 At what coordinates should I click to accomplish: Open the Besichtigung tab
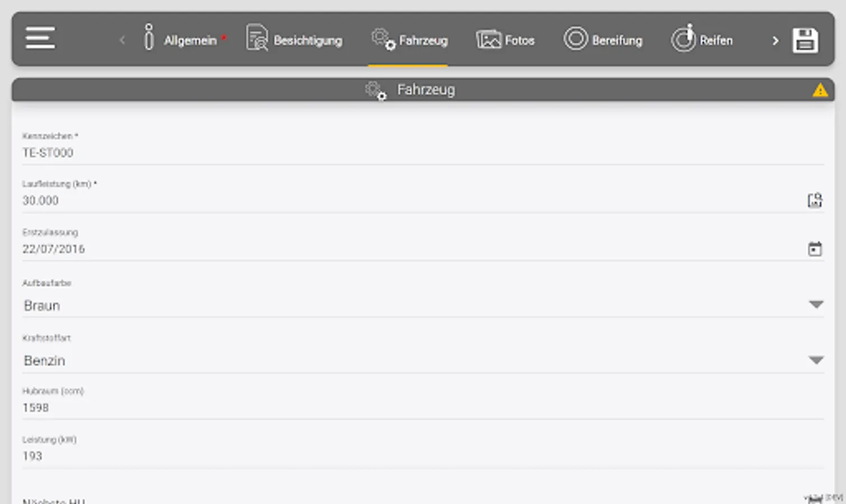[x=294, y=39]
